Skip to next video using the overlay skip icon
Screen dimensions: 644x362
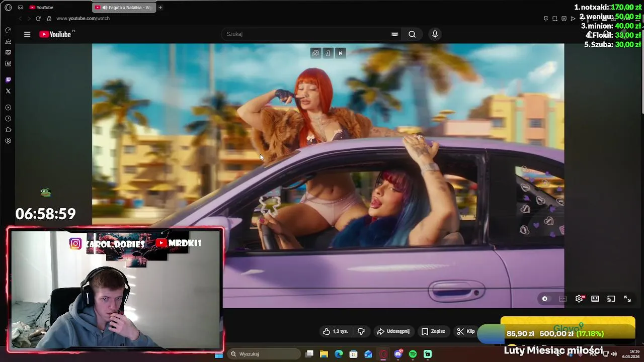[341, 53]
